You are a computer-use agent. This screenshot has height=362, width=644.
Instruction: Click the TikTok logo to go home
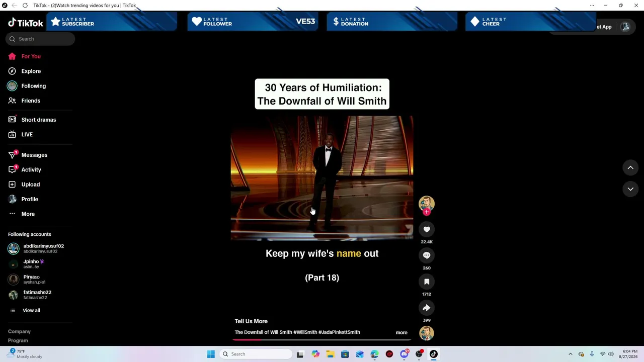click(x=25, y=23)
